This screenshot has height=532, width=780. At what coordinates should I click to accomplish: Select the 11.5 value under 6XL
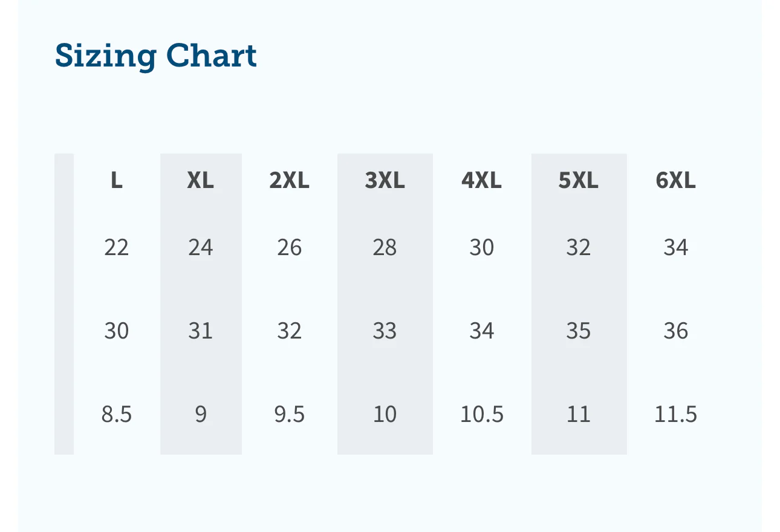pos(675,414)
